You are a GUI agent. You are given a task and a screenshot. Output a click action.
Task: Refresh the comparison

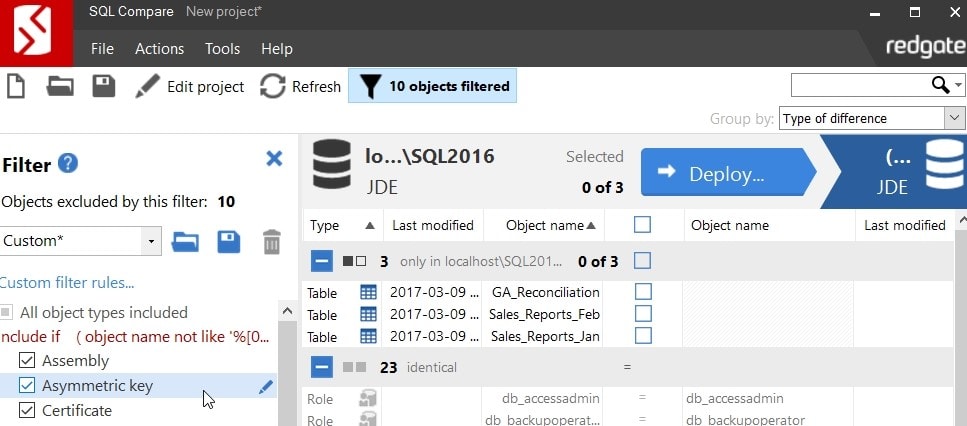(x=300, y=87)
